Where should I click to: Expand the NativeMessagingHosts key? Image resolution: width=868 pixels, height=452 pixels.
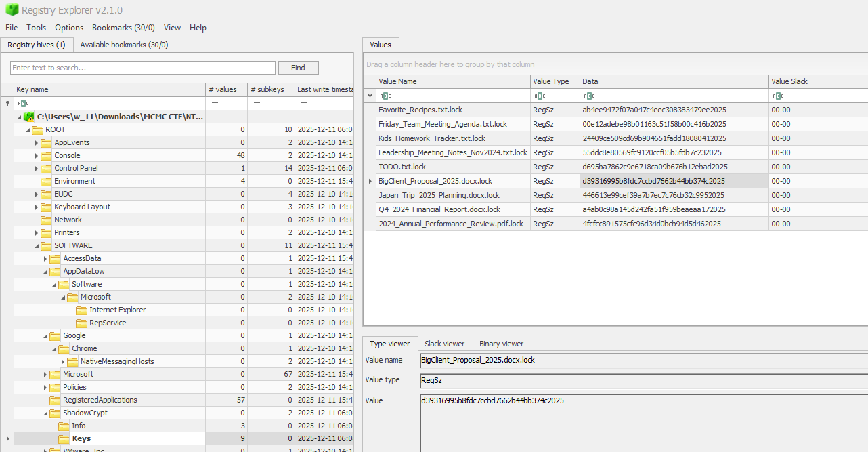[63, 361]
